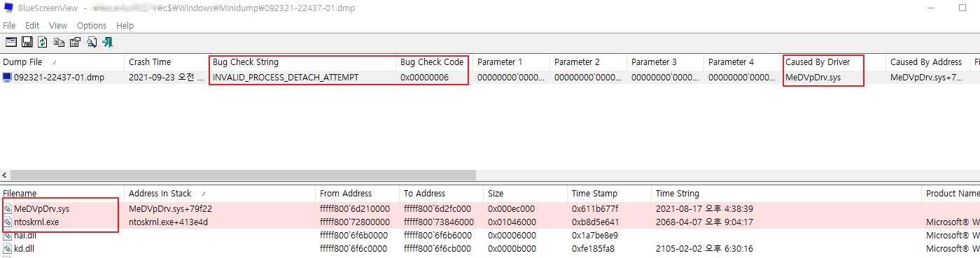Click the Exit door toolbar icon
The height and width of the screenshot is (258, 980).
point(108,42)
